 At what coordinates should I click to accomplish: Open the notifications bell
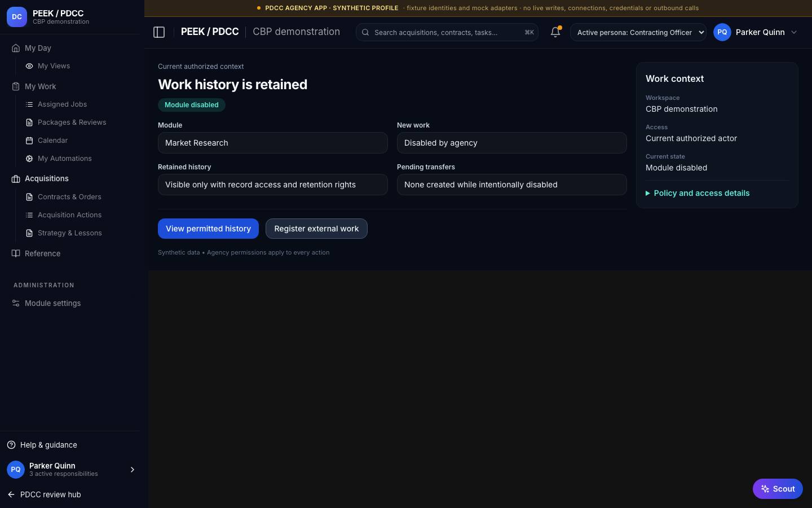(555, 32)
